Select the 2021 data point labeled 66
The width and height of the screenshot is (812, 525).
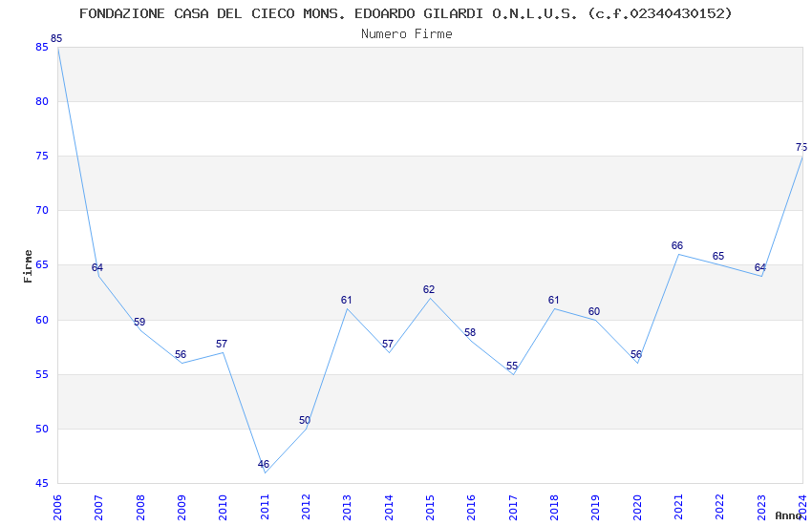(x=678, y=254)
